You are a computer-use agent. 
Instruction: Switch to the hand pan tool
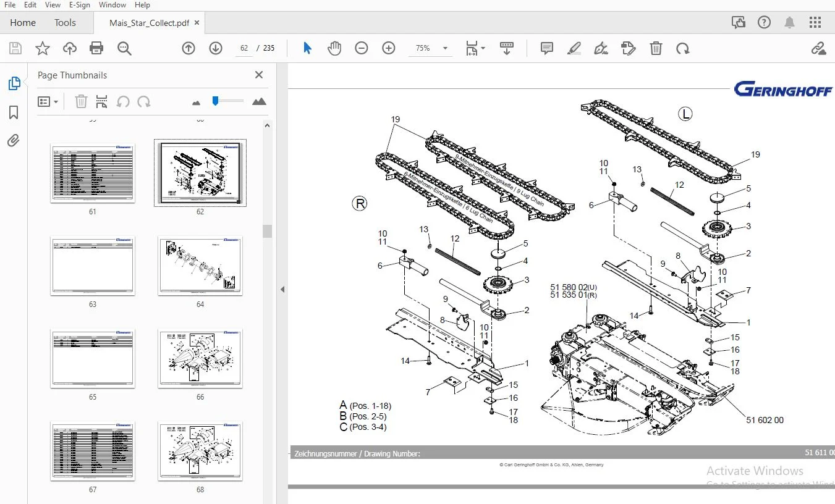tap(334, 48)
